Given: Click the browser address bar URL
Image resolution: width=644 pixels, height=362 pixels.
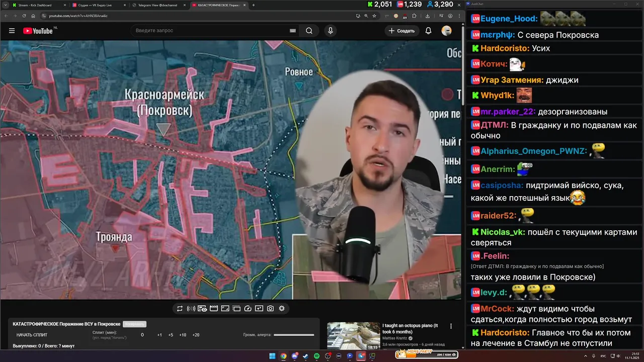Looking at the screenshot, I should 78,16.
